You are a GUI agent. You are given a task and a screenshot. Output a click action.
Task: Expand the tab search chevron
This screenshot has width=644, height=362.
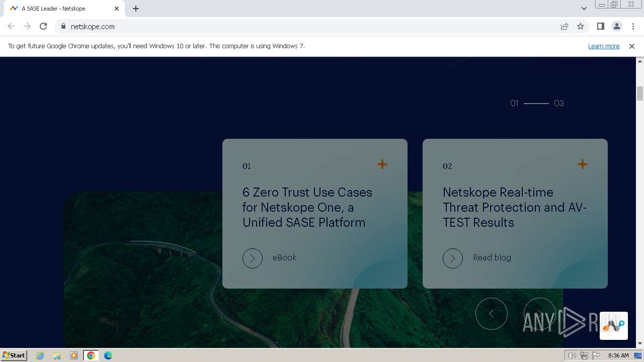[584, 9]
